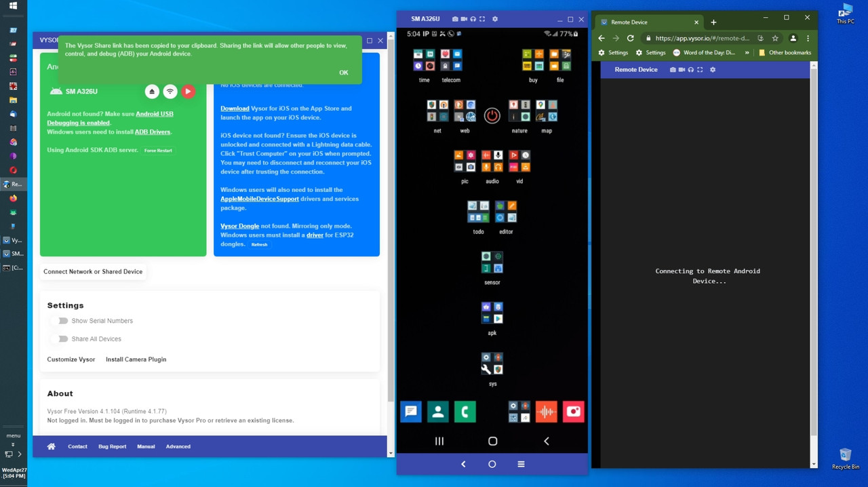This screenshot has width=868, height=487.
Task: Open the settings gear in SM A326U title bar
Action: 495,19
